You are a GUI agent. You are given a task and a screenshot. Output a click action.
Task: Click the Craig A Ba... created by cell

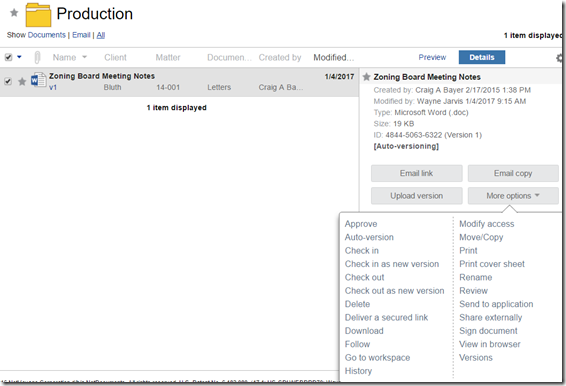281,87
